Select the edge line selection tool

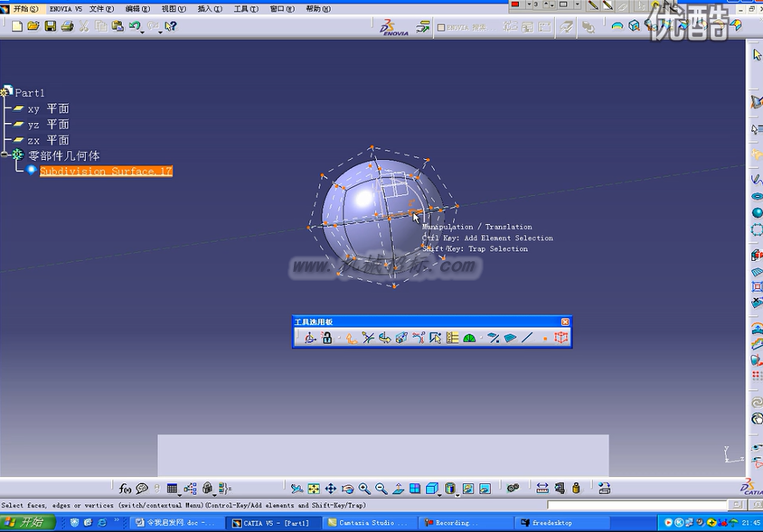pos(527,338)
